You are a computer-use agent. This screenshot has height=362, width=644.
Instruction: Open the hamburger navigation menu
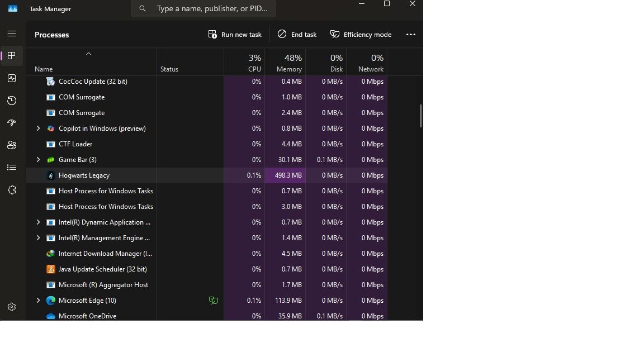12,34
